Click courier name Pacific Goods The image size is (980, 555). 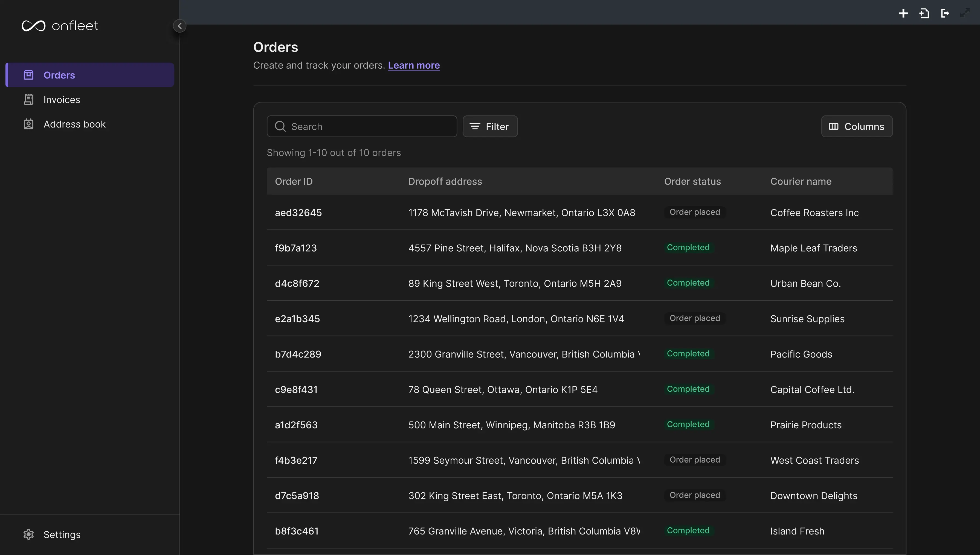click(801, 354)
